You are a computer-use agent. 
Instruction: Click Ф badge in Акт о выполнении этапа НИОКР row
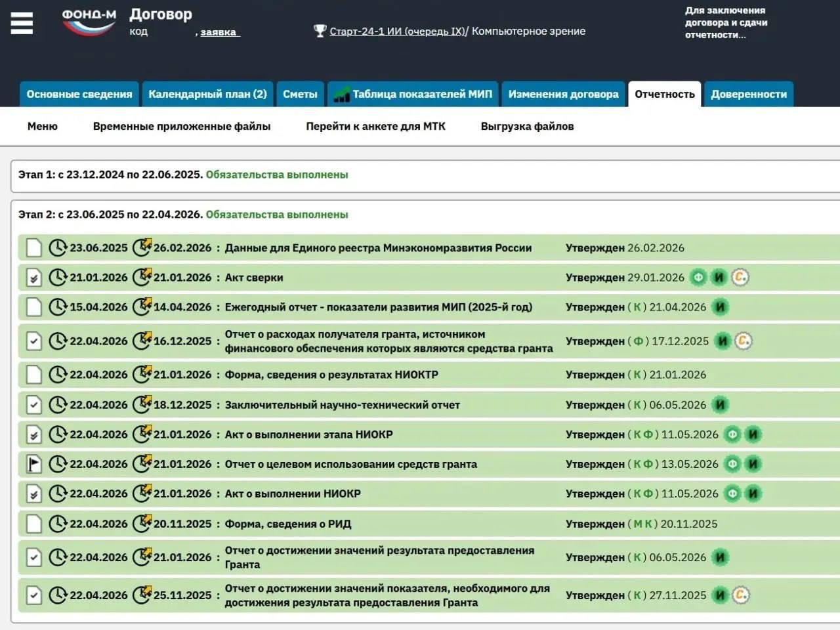(732, 434)
